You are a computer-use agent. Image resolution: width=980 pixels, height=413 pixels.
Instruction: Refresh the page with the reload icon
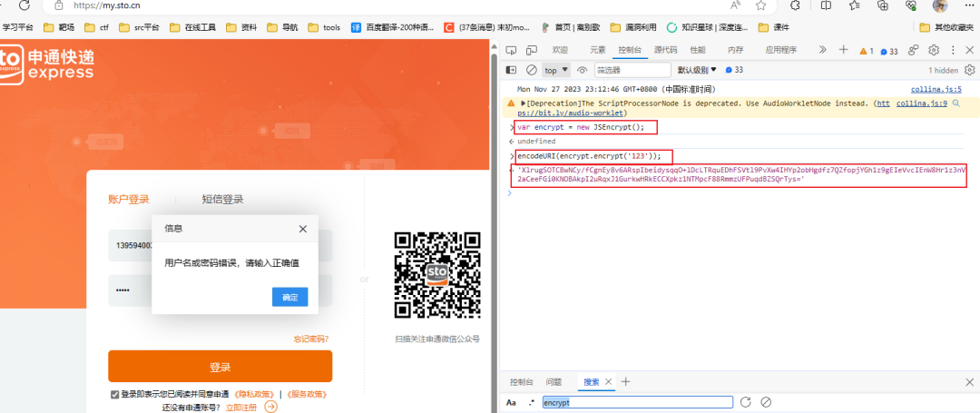24,5
